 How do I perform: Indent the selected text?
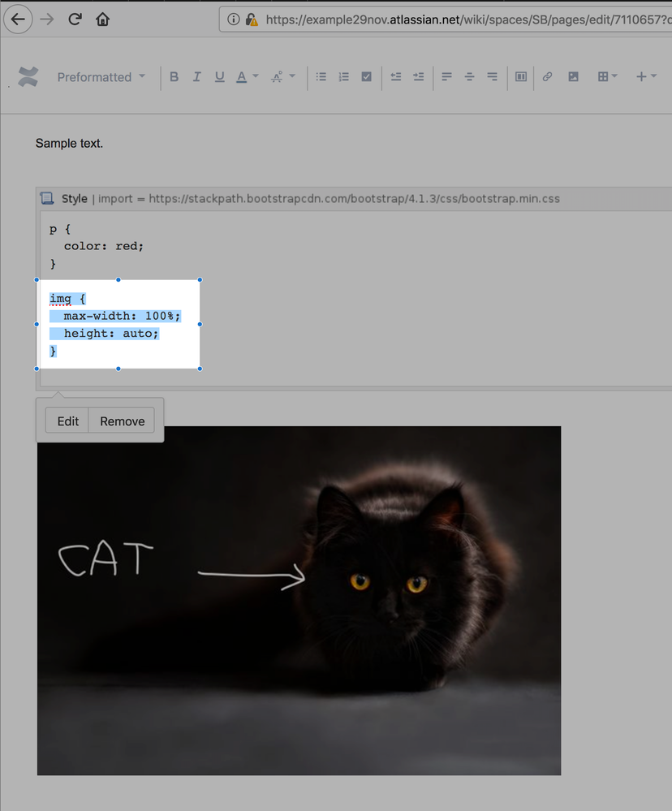tap(419, 76)
